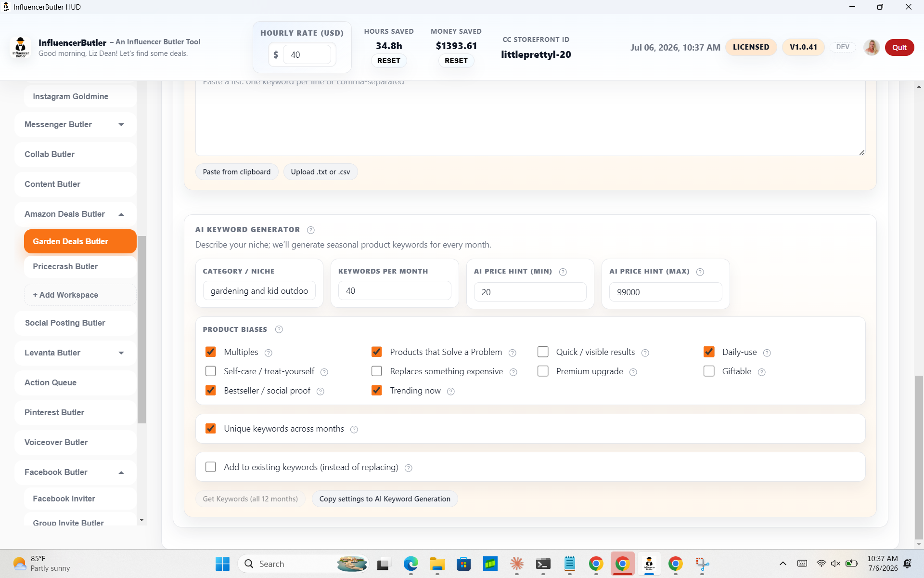Open Terminal from taskbar
924x578 pixels.
[543, 564]
